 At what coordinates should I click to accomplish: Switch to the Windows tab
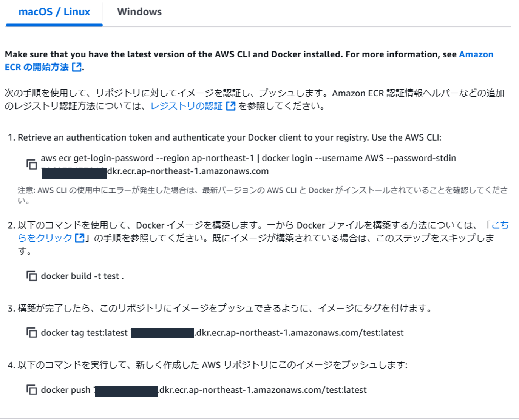tap(140, 12)
